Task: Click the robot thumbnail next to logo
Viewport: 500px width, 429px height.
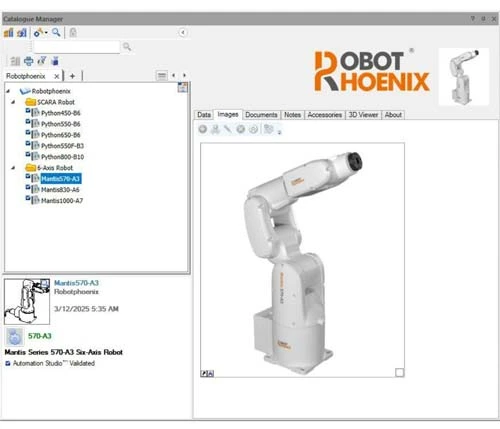Action: pos(464,77)
